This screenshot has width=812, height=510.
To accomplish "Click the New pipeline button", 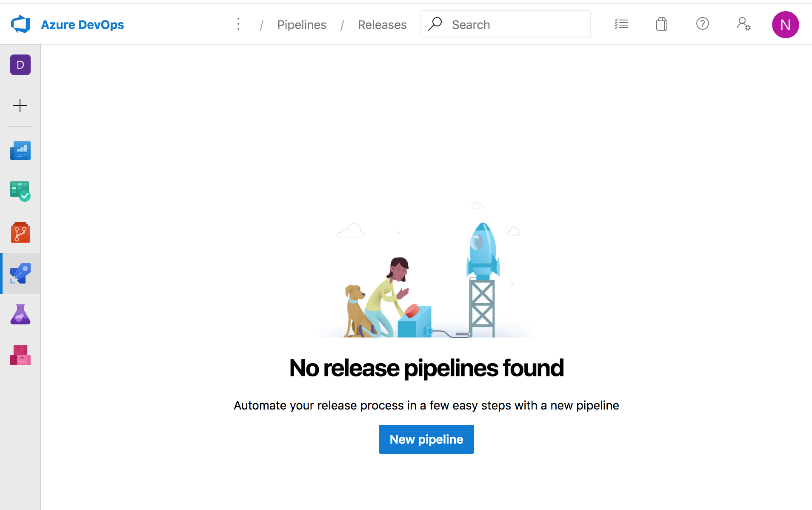I will (426, 439).
